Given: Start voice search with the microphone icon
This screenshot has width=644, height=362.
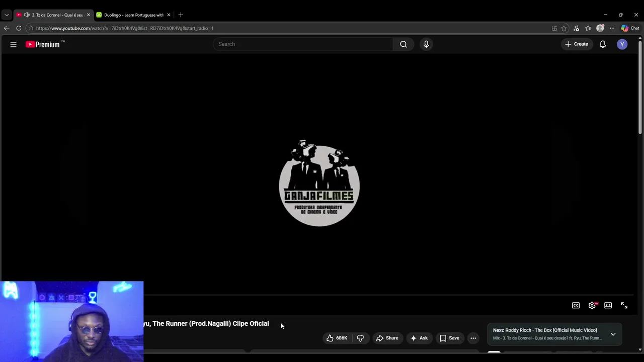Looking at the screenshot, I should point(426,44).
